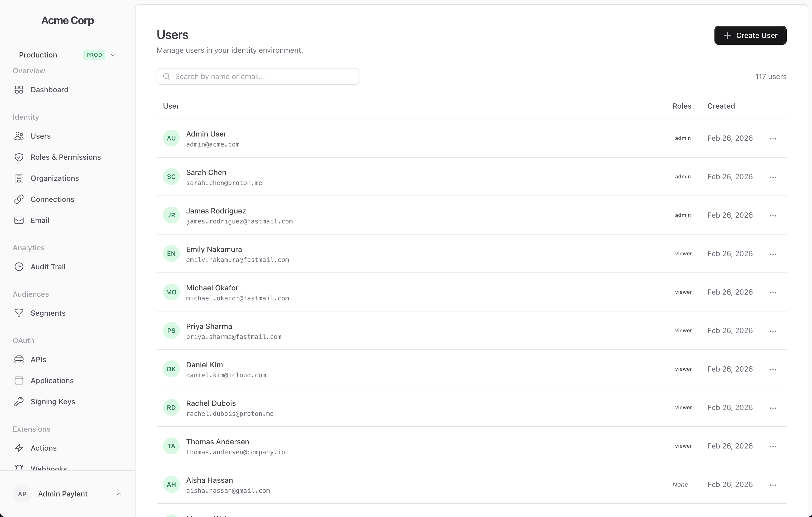The height and width of the screenshot is (517, 812).
Task: Select the Users icon in the sidebar
Action: click(19, 136)
